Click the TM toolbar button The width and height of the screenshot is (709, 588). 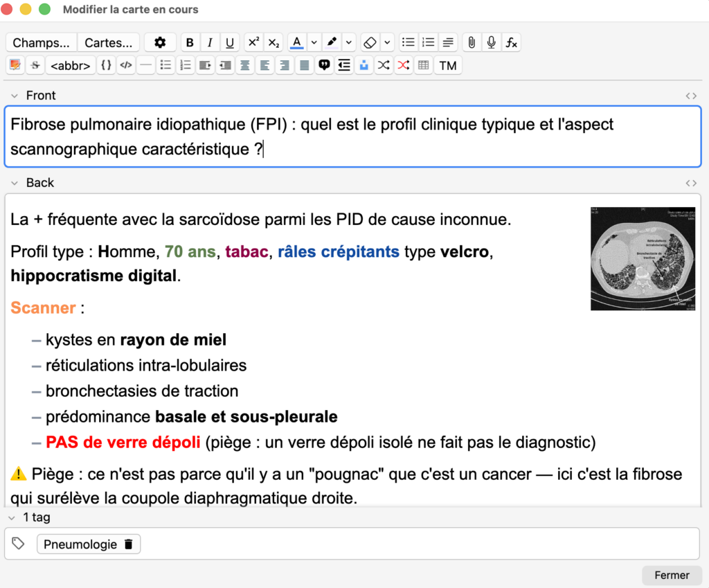click(x=448, y=65)
